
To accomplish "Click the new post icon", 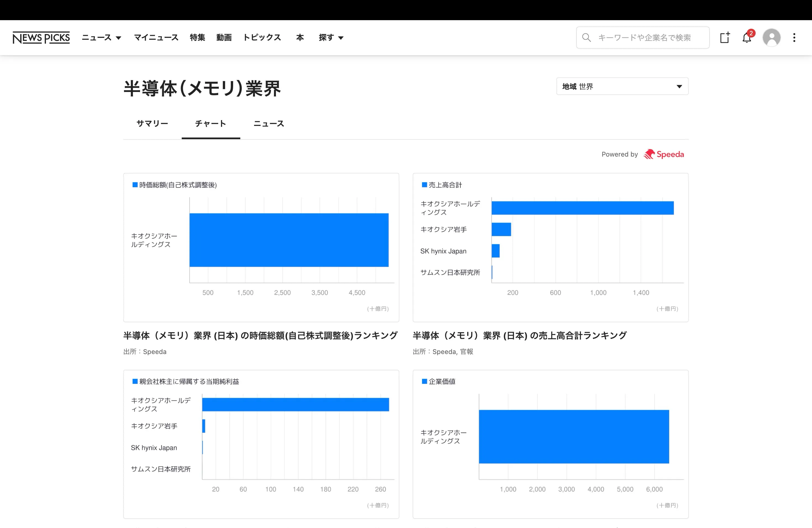I will [725, 38].
